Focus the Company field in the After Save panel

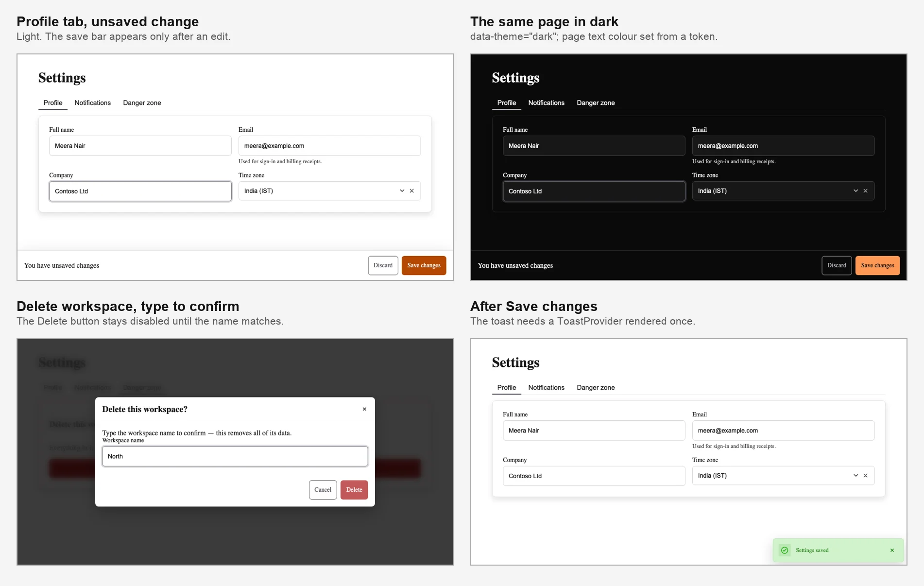(x=594, y=476)
